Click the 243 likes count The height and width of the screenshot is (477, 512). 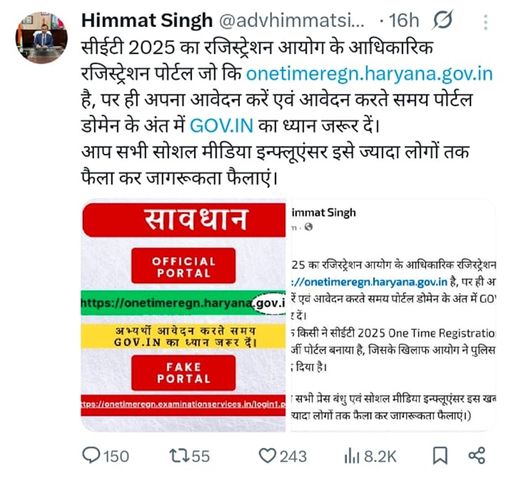click(293, 456)
